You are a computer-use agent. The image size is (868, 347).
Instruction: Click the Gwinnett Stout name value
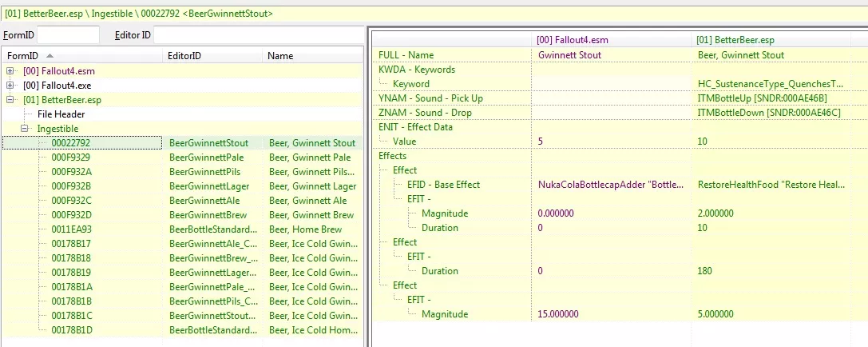(569, 55)
